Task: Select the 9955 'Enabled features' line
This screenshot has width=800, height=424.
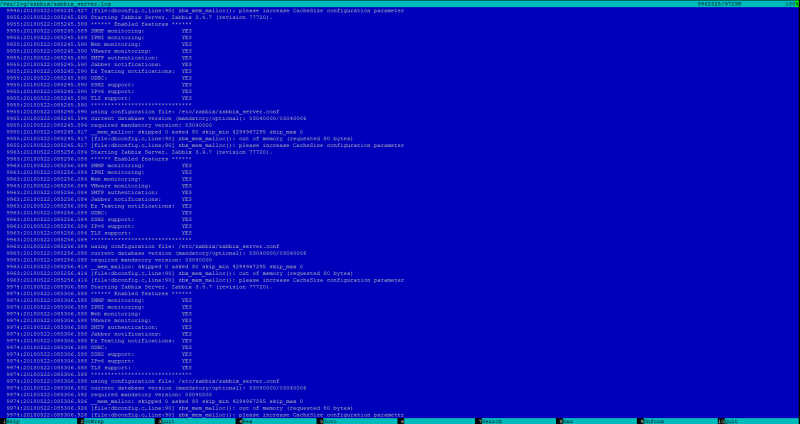Action: [x=99, y=24]
